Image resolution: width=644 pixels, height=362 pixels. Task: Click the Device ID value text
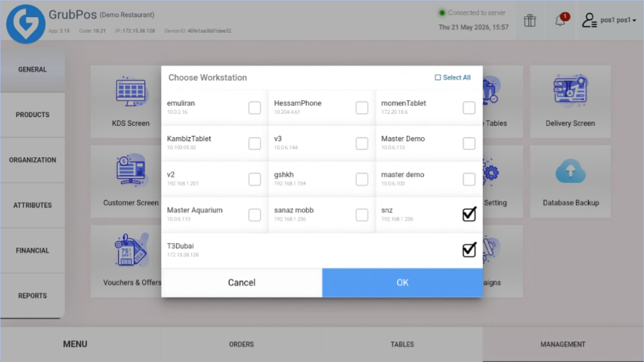[209, 31]
